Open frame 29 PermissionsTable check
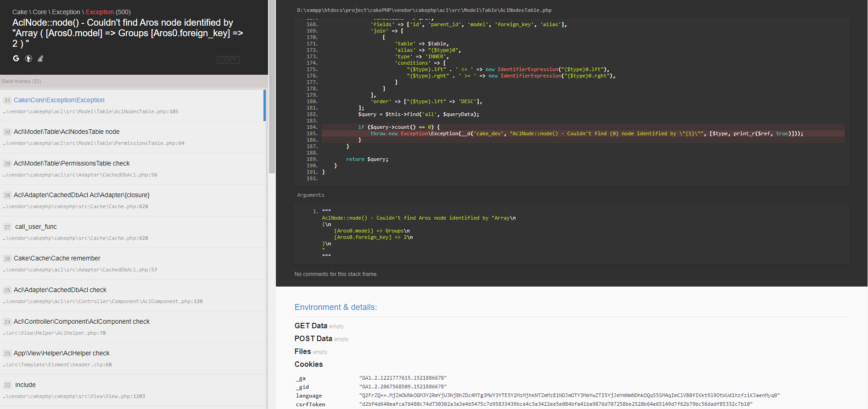The image size is (868, 409). (x=132, y=169)
